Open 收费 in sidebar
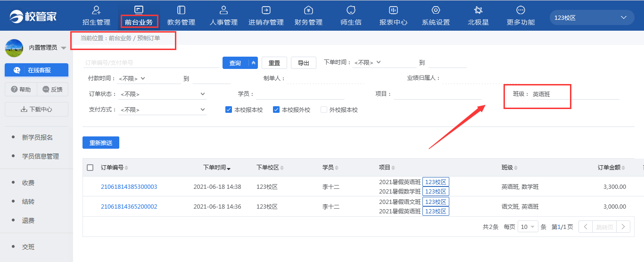The width and height of the screenshot is (644, 262). click(28, 183)
